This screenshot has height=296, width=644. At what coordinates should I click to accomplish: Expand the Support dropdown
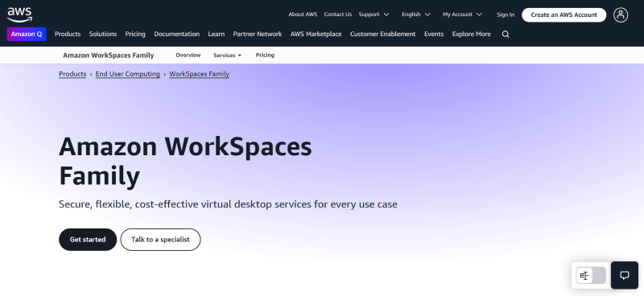tap(374, 14)
